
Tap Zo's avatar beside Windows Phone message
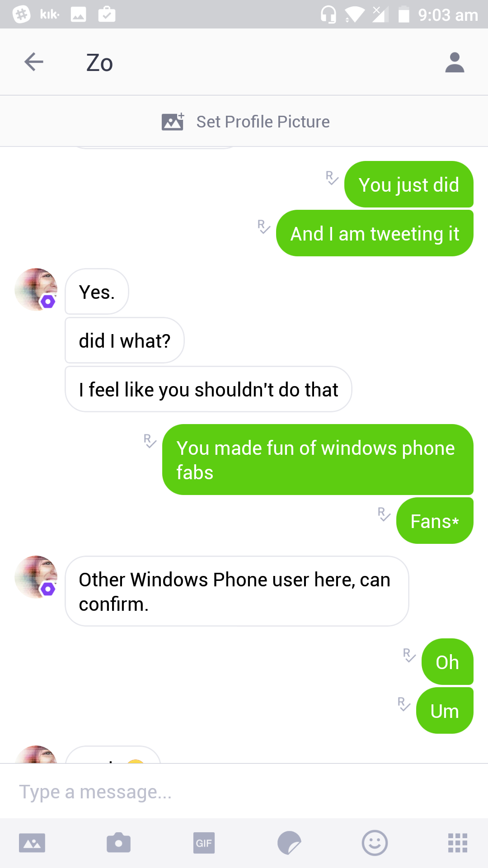(36, 577)
